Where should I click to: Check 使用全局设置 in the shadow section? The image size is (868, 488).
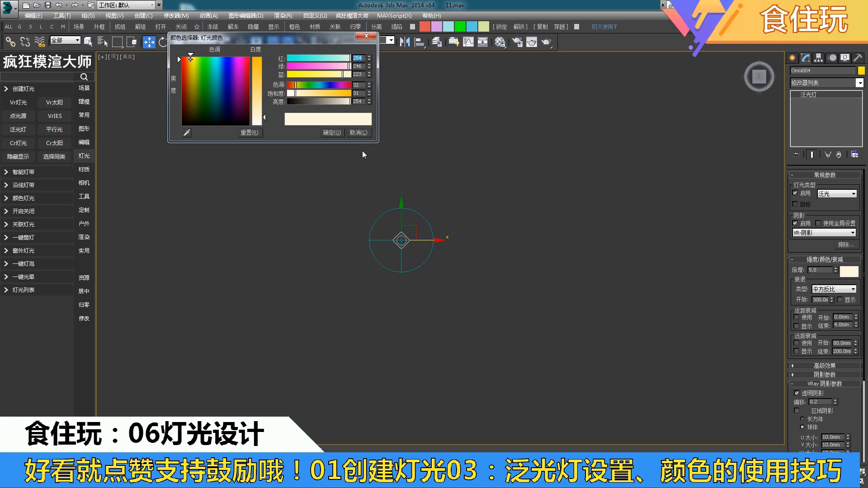click(x=819, y=223)
